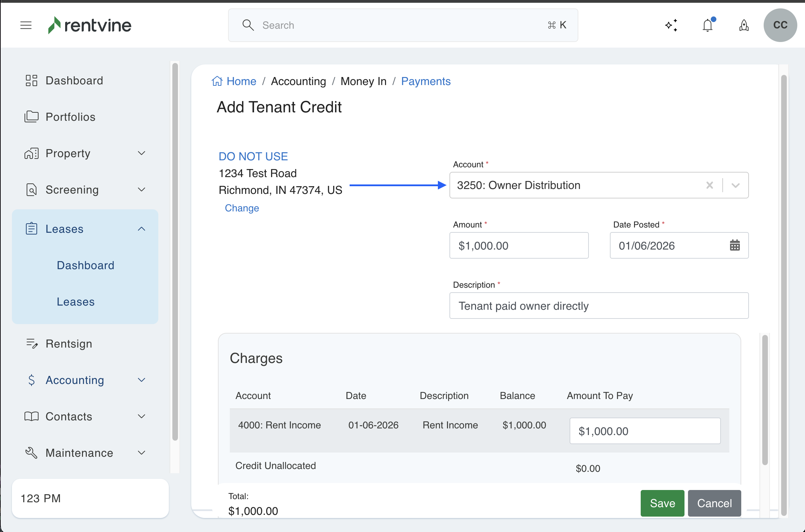Open the hamburger navigation menu
The image size is (805, 532).
coord(26,25)
